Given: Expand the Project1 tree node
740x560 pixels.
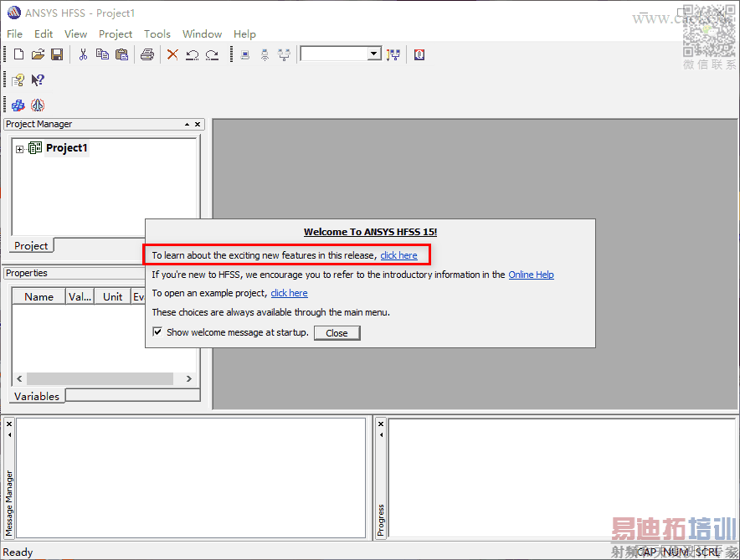Looking at the screenshot, I should click(19, 149).
